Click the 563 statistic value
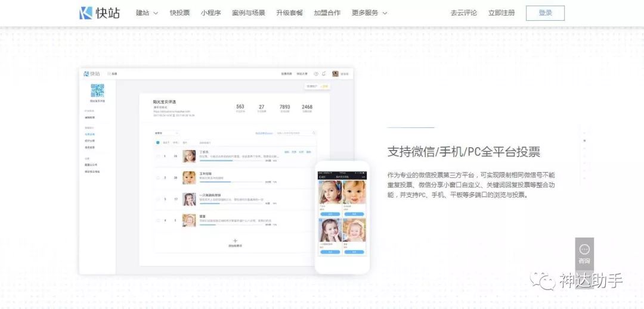This screenshot has height=309, width=644. coord(240,107)
